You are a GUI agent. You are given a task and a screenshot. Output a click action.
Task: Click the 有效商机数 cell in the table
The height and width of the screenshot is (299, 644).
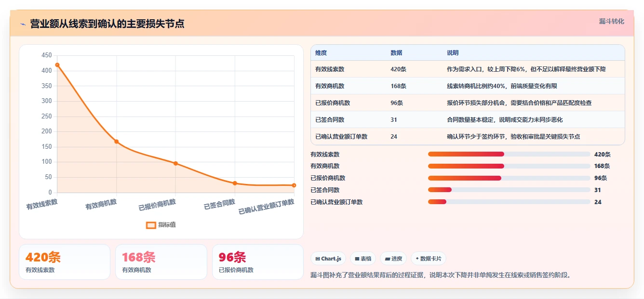pyautogui.click(x=330, y=86)
